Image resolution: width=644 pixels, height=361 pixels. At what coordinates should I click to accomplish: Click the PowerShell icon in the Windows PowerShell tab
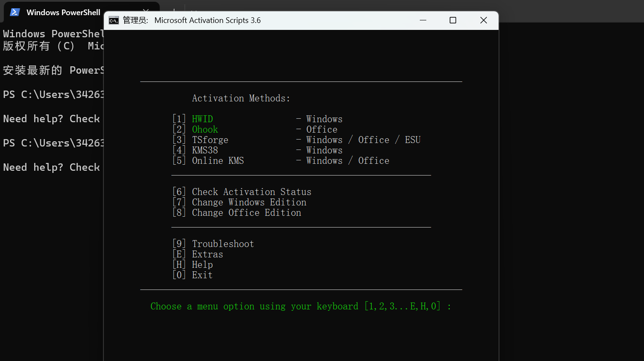tap(15, 12)
